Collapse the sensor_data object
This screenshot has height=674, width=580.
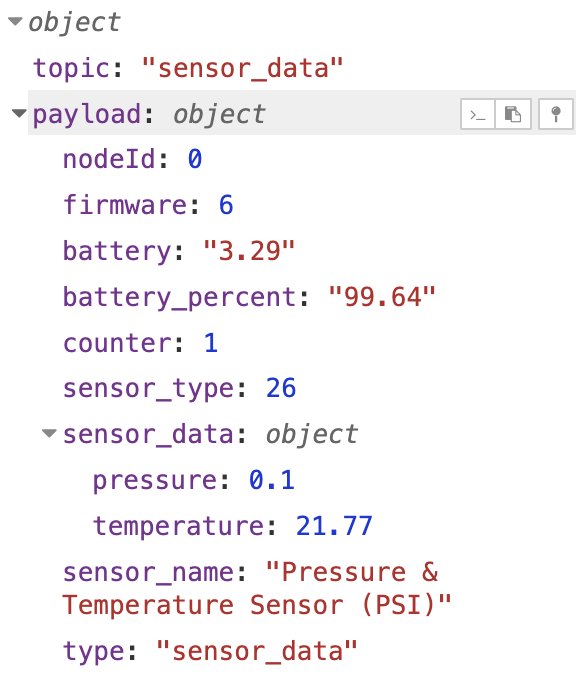tap(49, 433)
